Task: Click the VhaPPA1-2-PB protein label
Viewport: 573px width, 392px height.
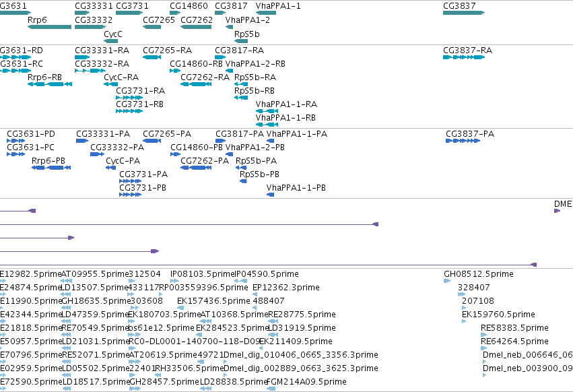Action: click(255, 148)
